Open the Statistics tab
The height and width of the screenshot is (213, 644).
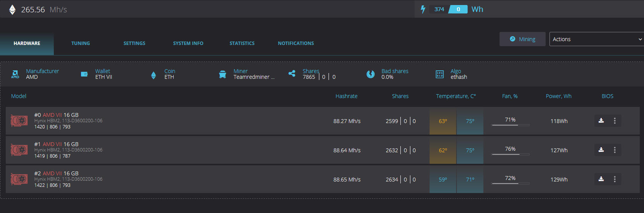coord(242,43)
